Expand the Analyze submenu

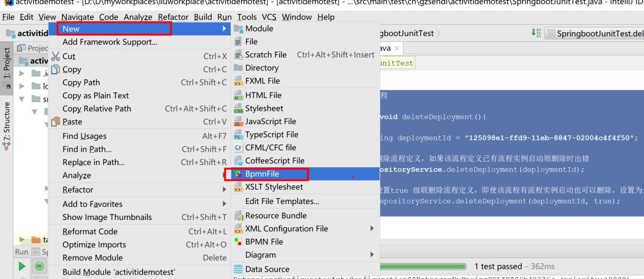pyautogui.click(x=140, y=175)
